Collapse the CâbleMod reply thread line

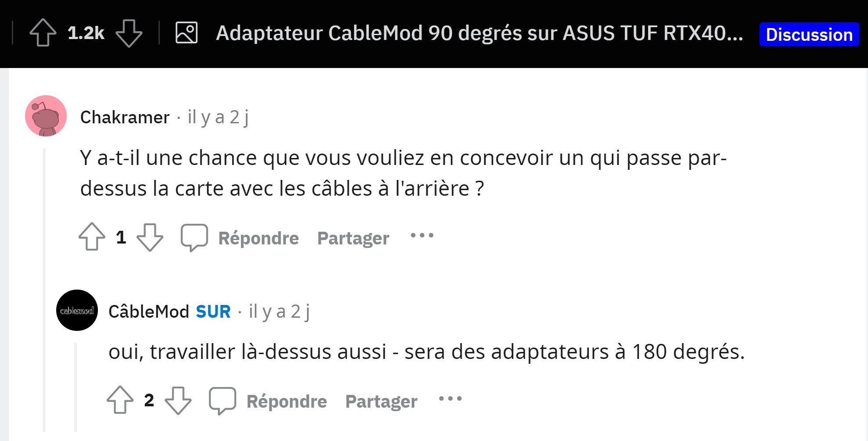[76, 386]
